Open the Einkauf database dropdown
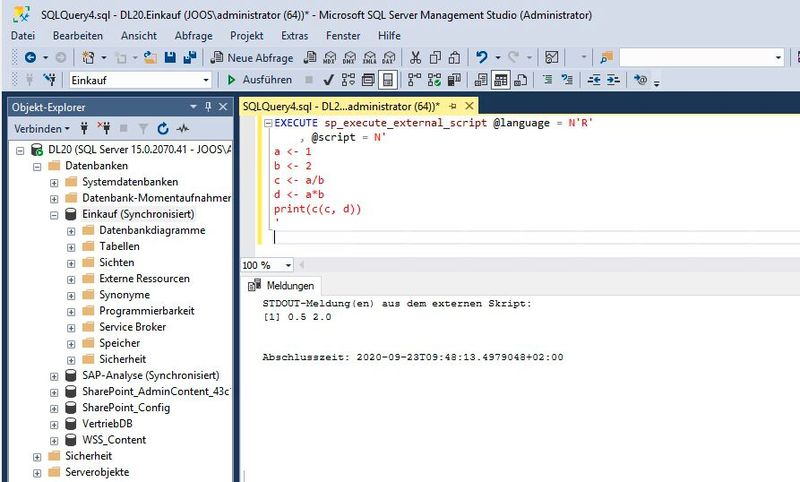The height and width of the screenshot is (482, 800). (x=206, y=80)
